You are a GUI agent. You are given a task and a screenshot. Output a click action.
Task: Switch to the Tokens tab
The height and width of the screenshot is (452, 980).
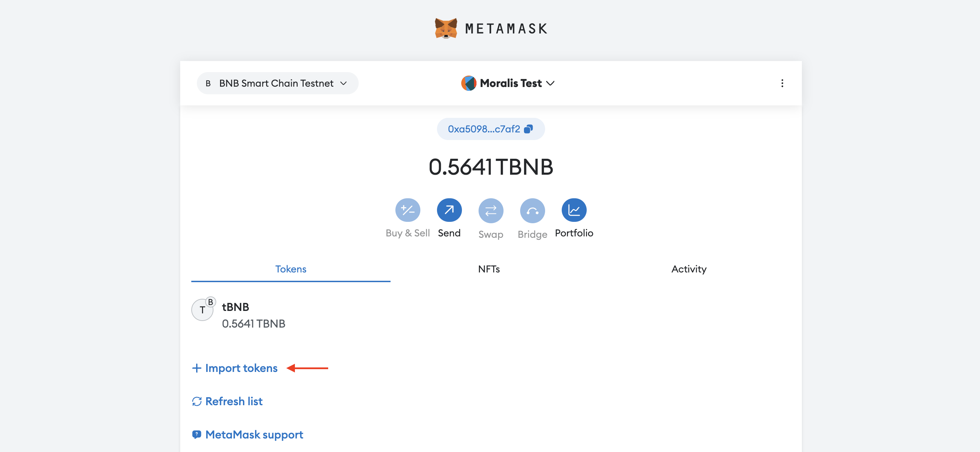pos(291,269)
